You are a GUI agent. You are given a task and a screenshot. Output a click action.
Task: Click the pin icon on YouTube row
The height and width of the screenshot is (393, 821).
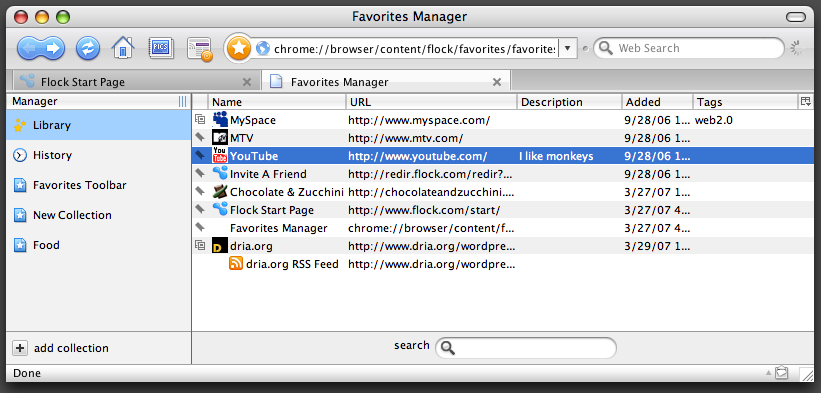point(199,155)
